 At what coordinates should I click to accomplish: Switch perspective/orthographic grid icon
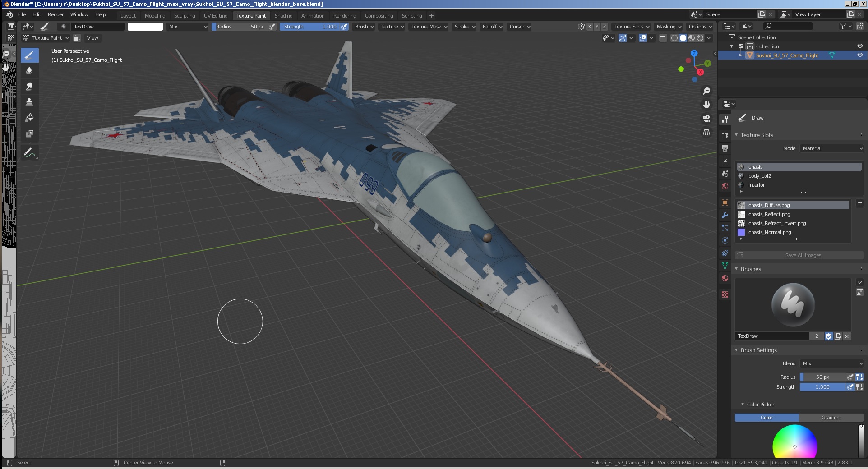coord(706,132)
